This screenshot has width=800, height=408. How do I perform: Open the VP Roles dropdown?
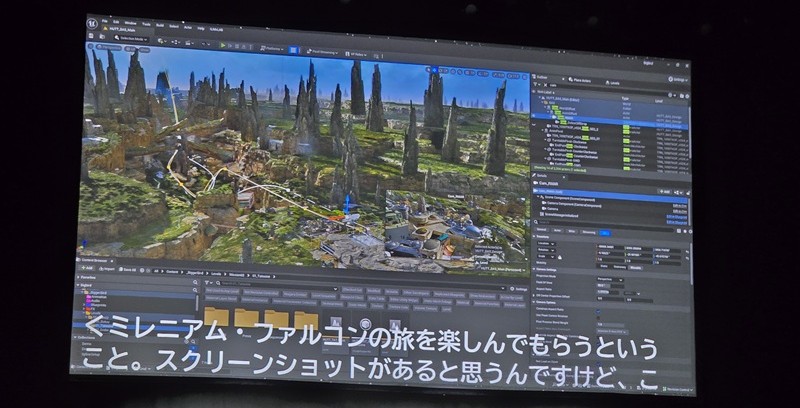[x=356, y=54]
